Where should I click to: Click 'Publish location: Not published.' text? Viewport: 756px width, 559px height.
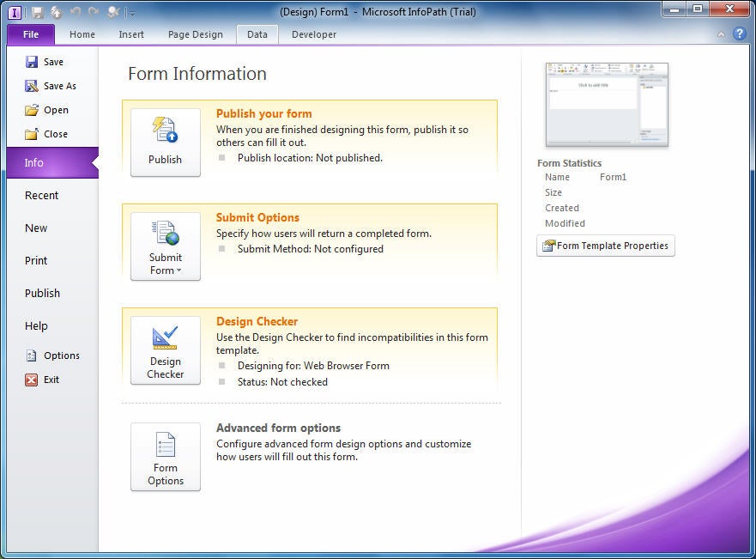click(x=310, y=158)
